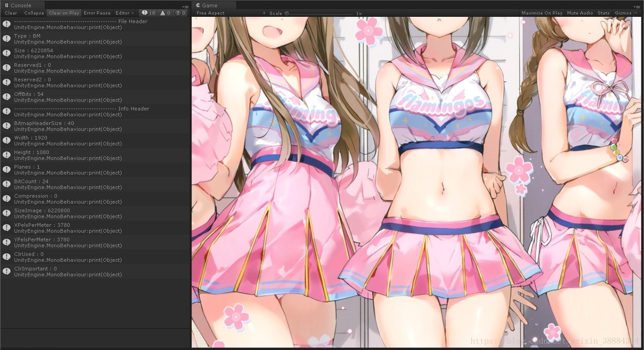Image resolution: width=644 pixels, height=350 pixels.
Task: Select the 'BitCount : 24' log entry
Action: coord(95,184)
